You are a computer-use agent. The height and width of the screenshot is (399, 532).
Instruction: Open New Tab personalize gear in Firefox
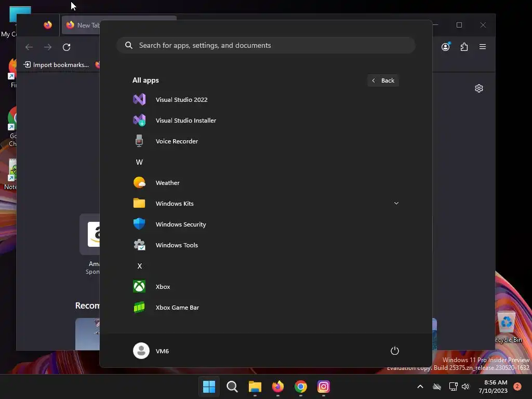click(478, 88)
